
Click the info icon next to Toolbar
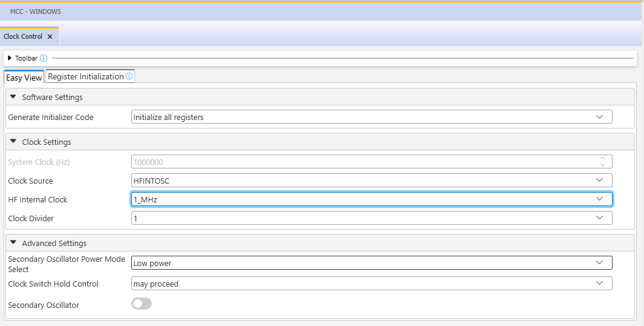coord(44,58)
